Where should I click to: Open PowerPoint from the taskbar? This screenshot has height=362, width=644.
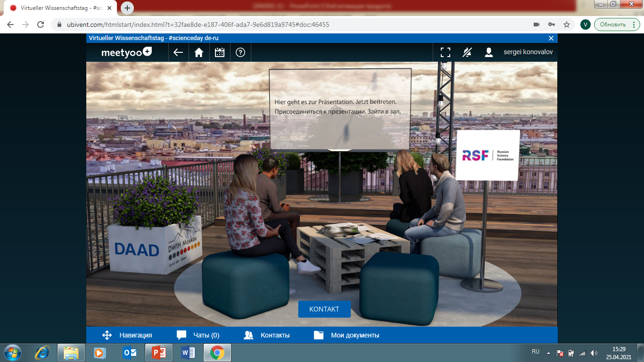tap(159, 353)
